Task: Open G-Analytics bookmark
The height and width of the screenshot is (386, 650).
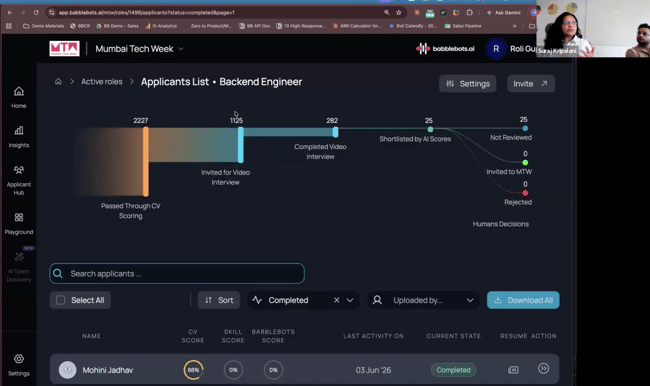Action: click(161, 26)
